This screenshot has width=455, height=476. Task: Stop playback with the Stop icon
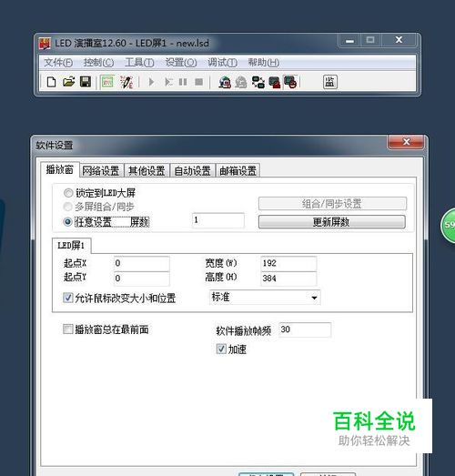coord(198,82)
